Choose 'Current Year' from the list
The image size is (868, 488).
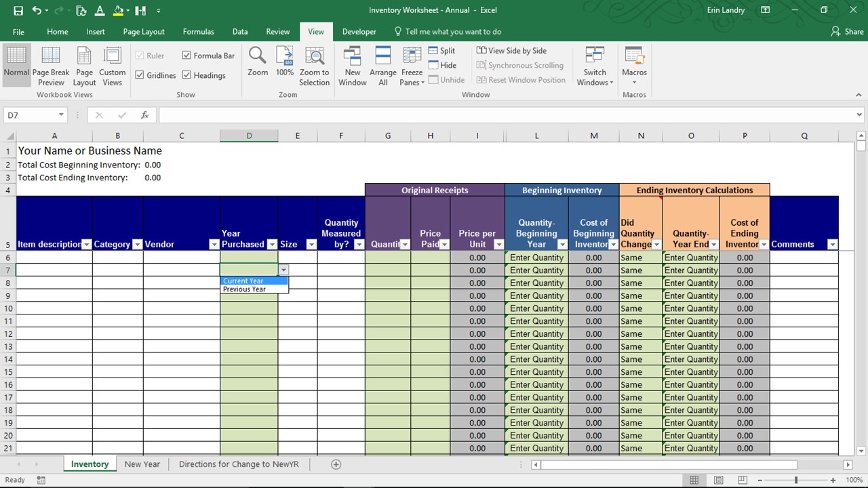(254, 281)
